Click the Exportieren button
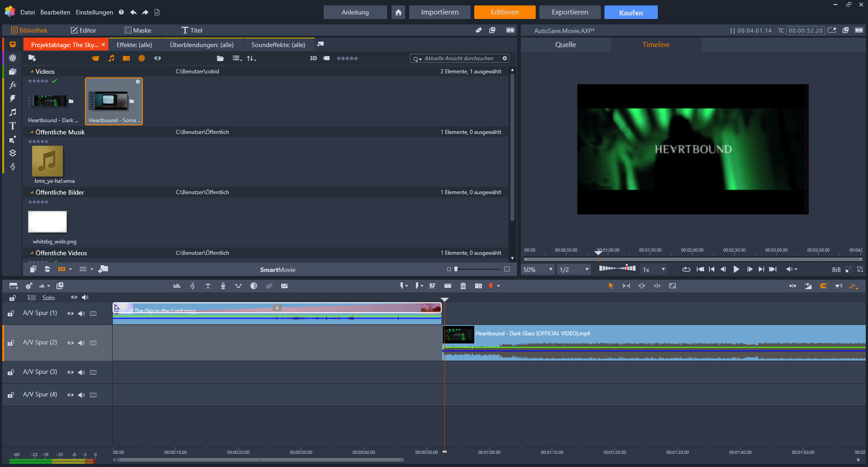868x467 pixels. [569, 12]
